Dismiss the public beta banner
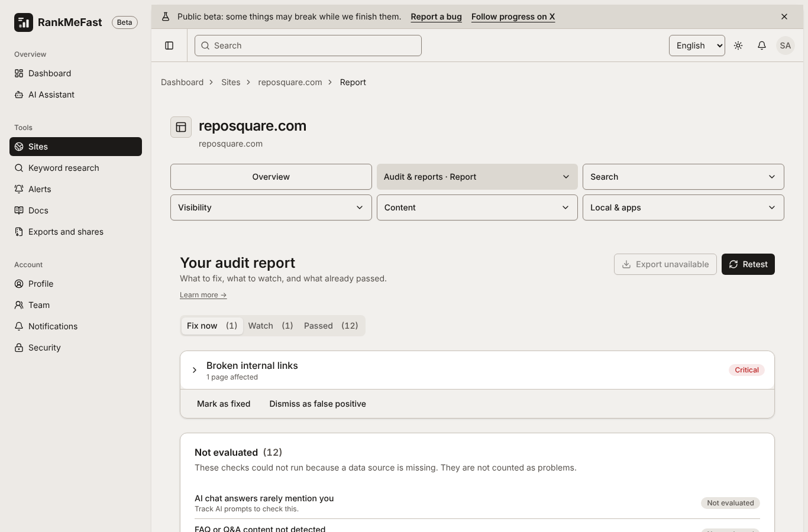 coord(784,17)
